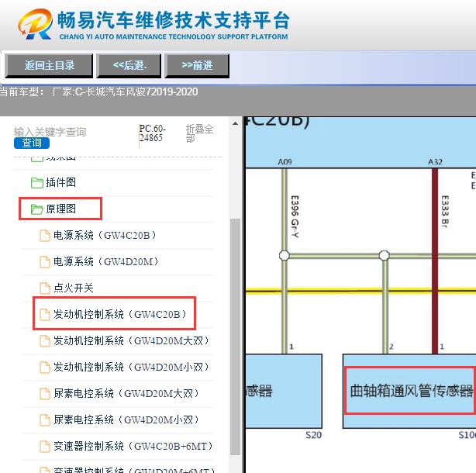This screenshot has height=473, width=476.
Task: Open 变速器控制系统（GW4C20B+6MT）
Action: click(x=133, y=447)
